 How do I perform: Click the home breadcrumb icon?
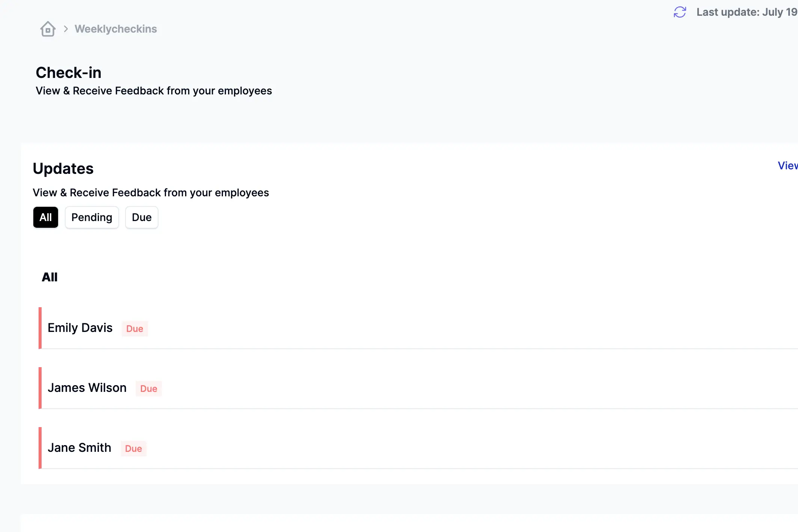(48, 29)
